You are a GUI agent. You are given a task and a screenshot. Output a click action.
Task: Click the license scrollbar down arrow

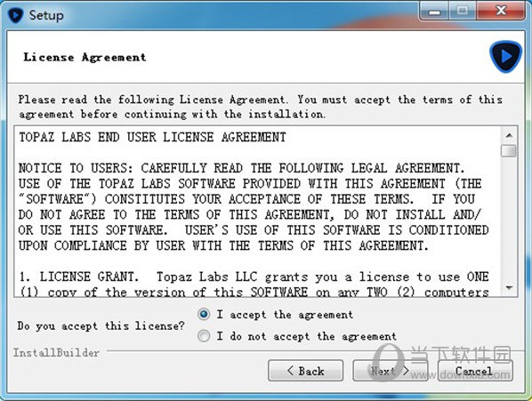pyautogui.click(x=509, y=288)
